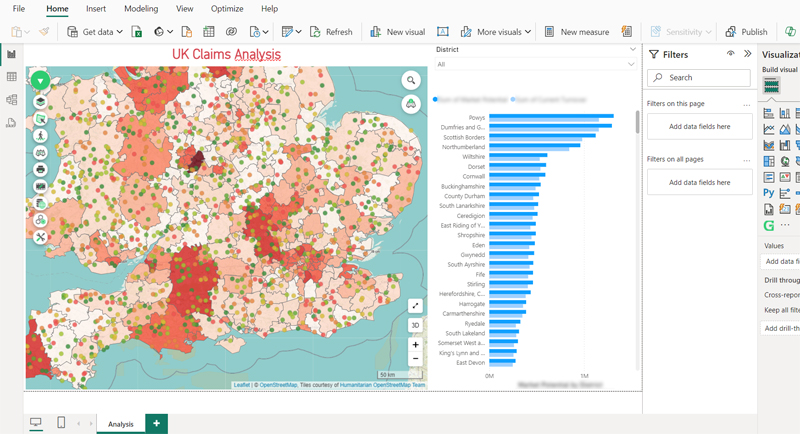Switch to Report view in sidebar
Screen dimensions: 800x434
(x=11, y=54)
